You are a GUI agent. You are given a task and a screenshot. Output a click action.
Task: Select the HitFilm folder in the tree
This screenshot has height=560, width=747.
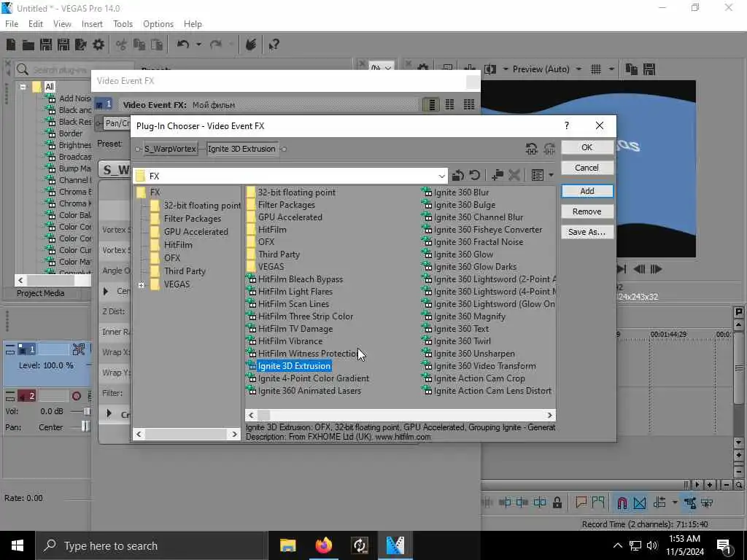click(x=178, y=245)
